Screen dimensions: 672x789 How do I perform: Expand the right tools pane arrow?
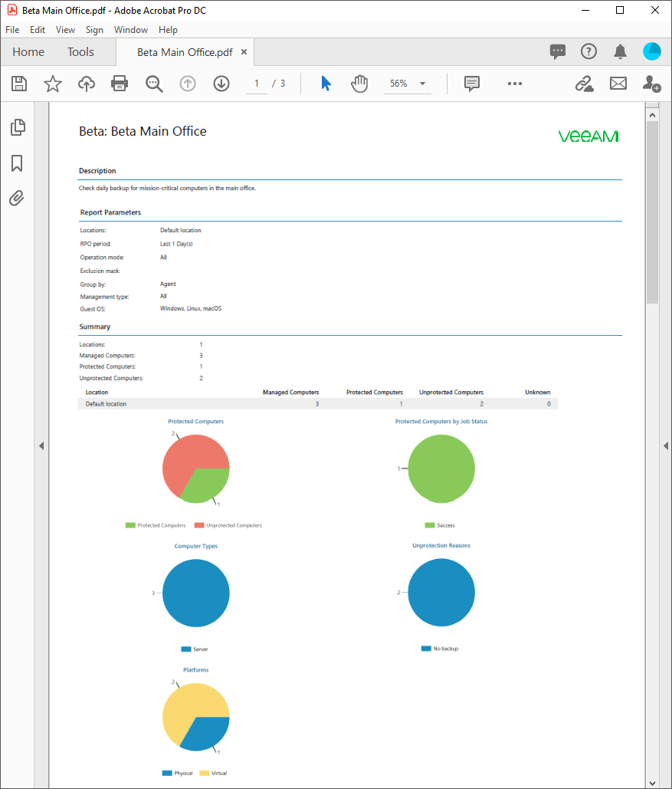(665, 445)
